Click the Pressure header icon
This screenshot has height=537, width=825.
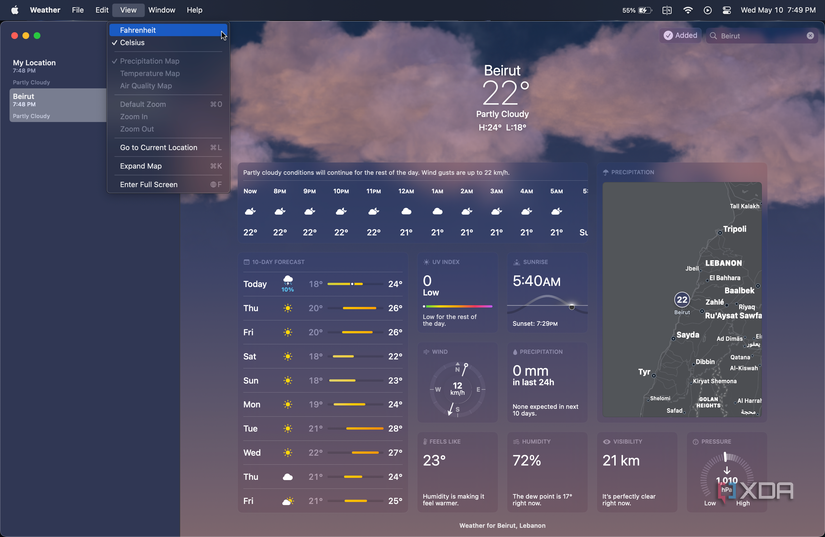coord(696,442)
